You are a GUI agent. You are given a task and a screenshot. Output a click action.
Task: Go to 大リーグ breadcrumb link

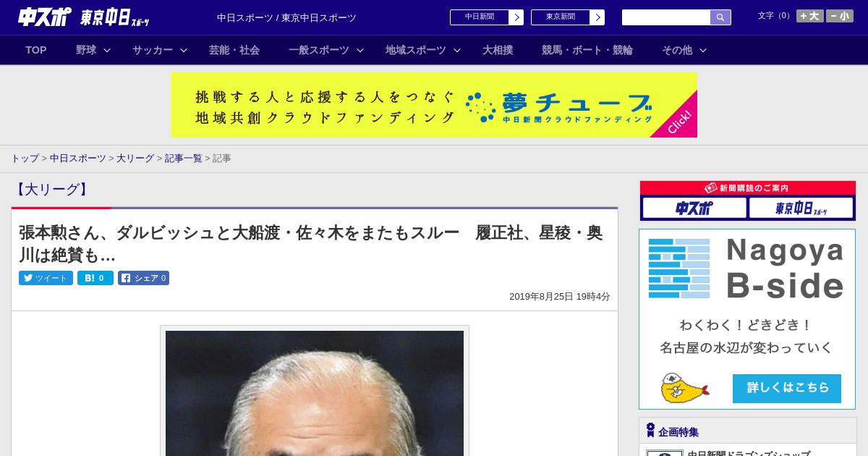135,159
